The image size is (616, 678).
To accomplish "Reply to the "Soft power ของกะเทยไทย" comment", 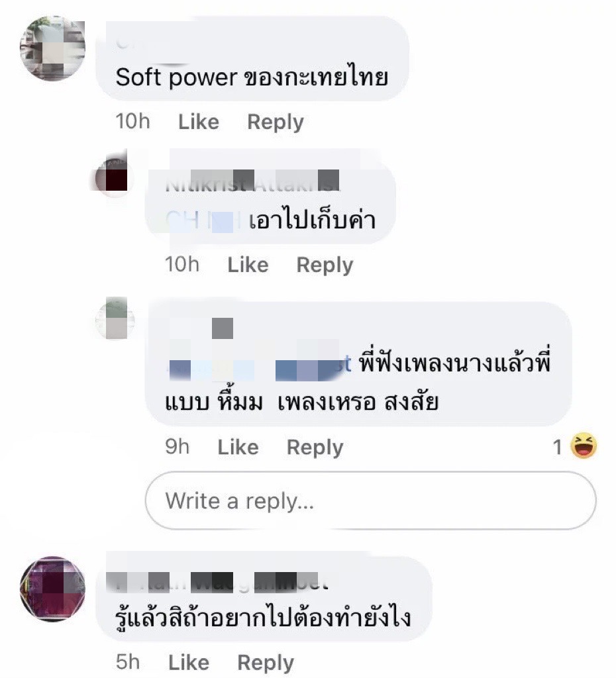I will [276, 122].
